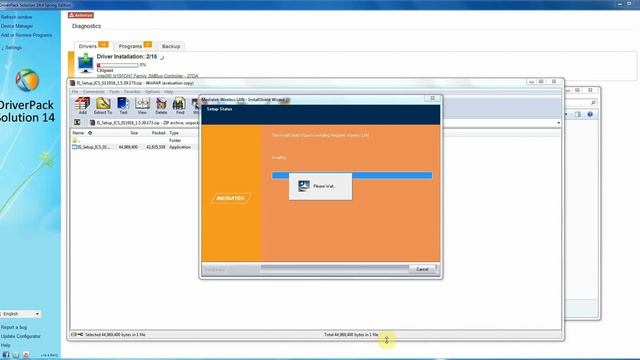Click the Test icon in WinRAR toolbar
The width and height of the screenshot is (640, 360).
pos(123,106)
